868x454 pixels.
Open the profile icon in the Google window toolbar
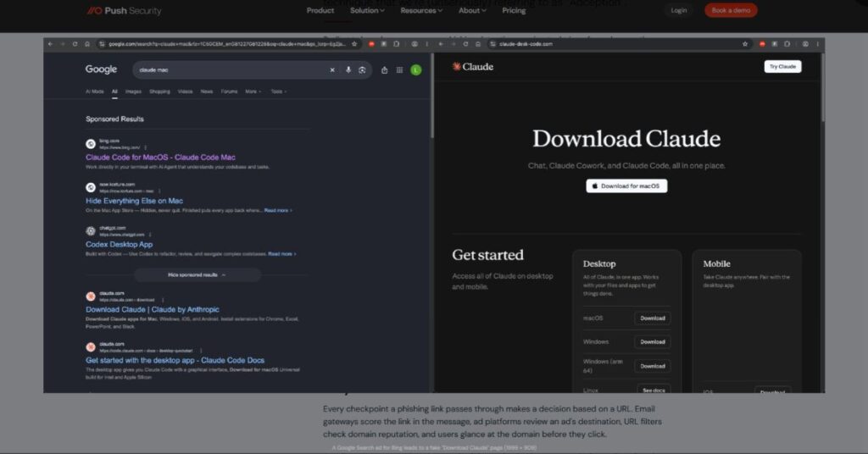414,44
